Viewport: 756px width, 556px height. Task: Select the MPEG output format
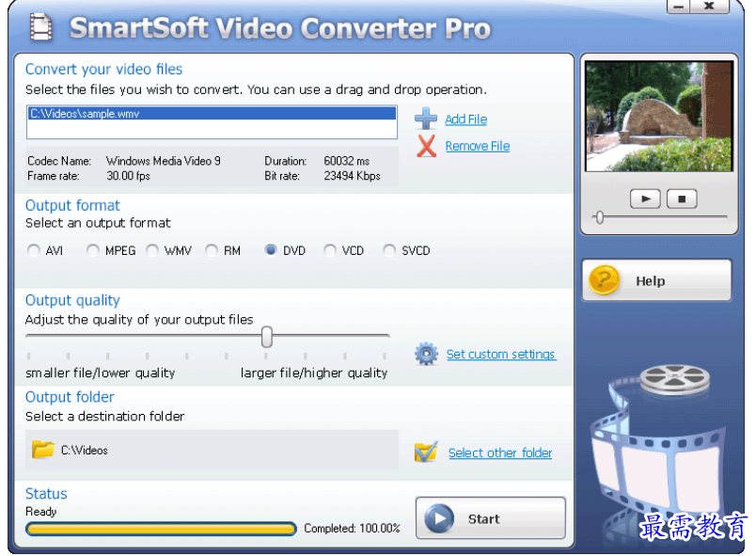[93, 250]
